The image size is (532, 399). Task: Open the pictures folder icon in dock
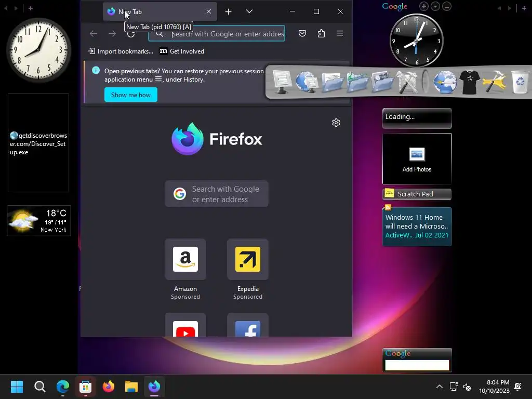[382, 82]
